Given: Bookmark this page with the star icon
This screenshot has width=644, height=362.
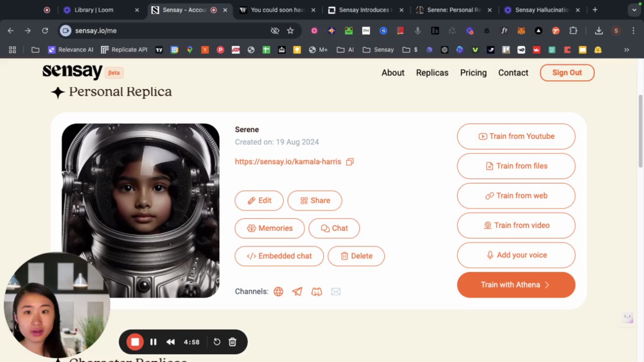Looking at the screenshot, I should [x=290, y=31].
